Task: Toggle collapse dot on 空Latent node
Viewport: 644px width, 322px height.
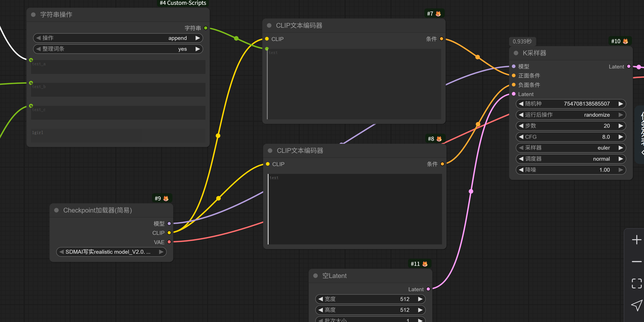Action: point(315,276)
